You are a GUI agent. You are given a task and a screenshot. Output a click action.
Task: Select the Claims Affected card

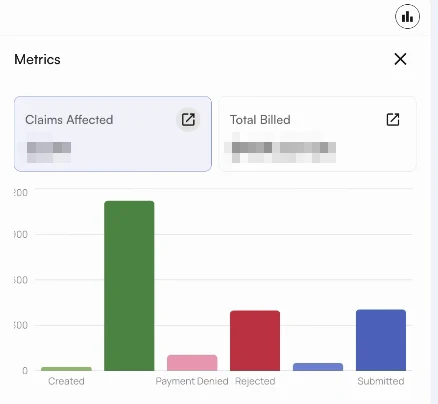[113, 134]
